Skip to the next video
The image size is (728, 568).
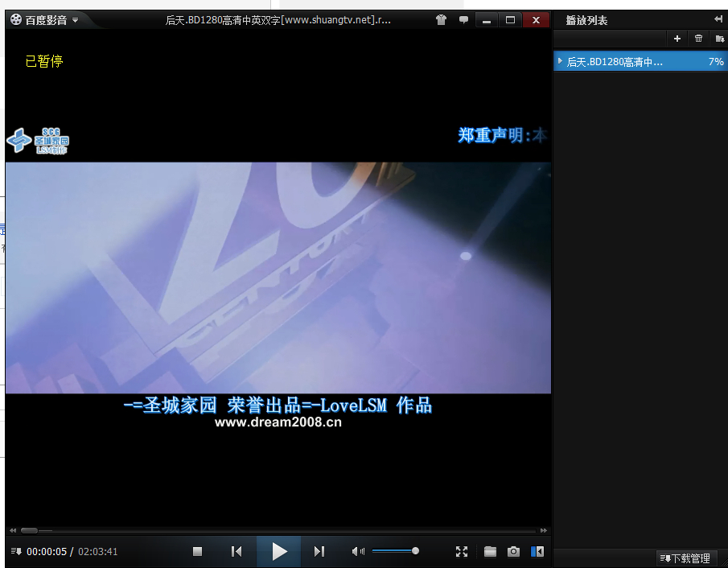point(319,551)
